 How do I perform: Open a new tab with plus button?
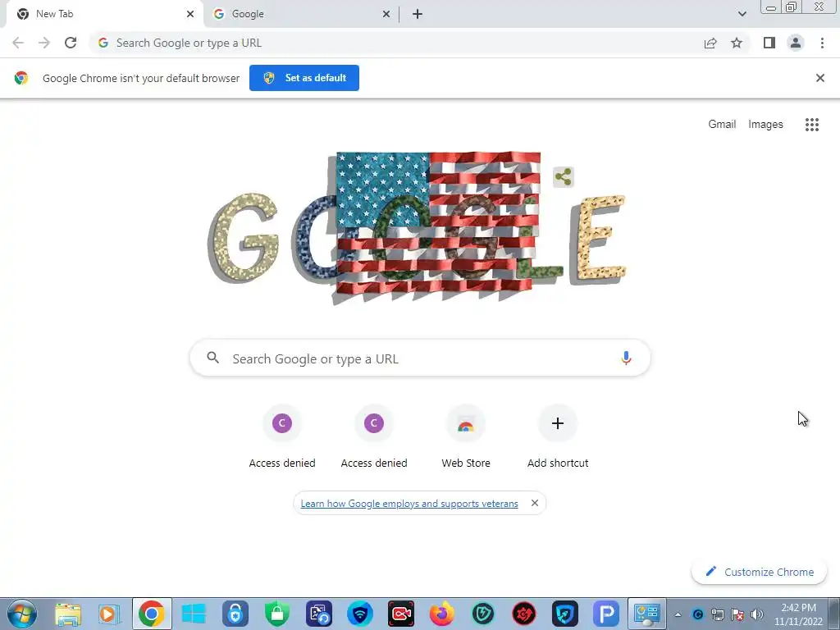[x=418, y=14]
